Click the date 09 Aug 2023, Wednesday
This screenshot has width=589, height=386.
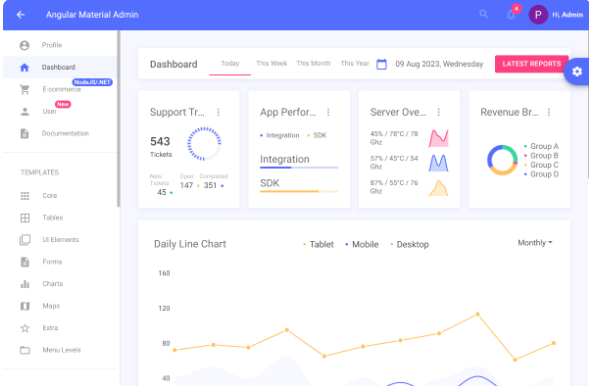pos(439,64)
